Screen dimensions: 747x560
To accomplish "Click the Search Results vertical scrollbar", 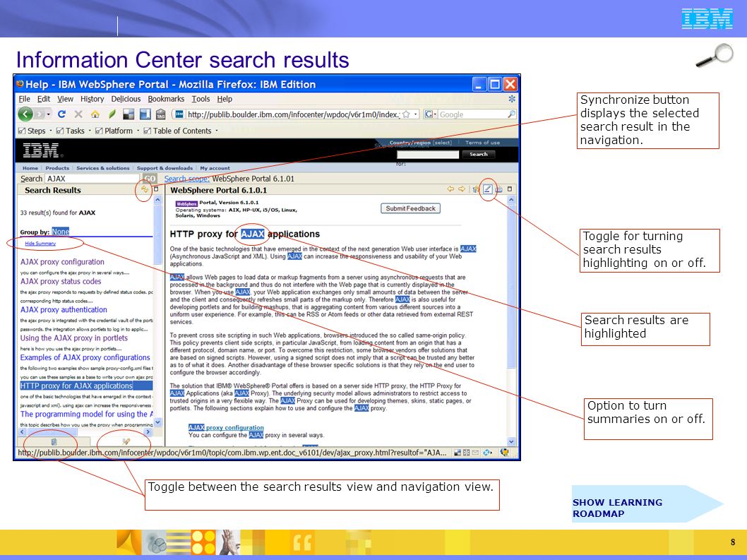I will tap(158, 311).
